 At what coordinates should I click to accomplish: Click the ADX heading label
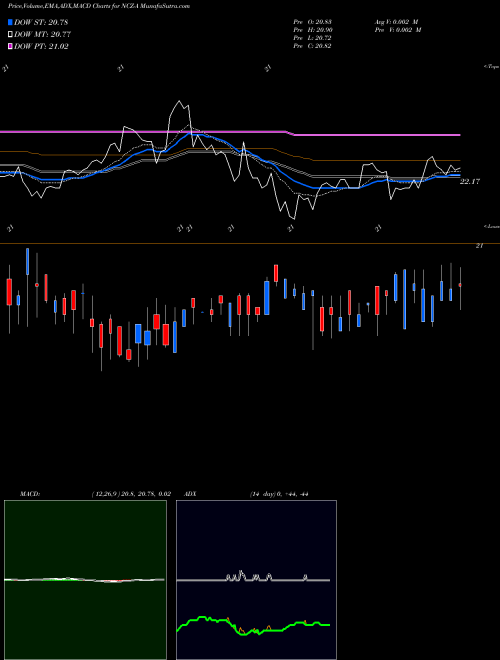(190, 494)
